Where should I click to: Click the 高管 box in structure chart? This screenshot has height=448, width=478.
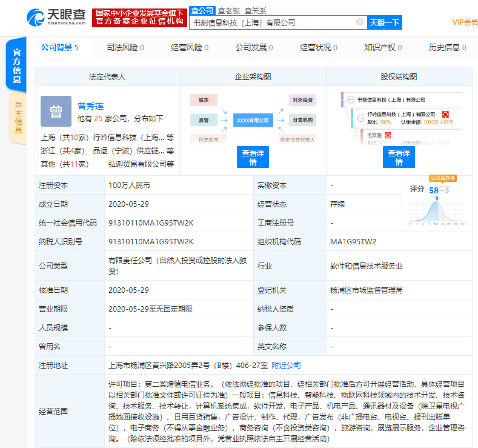pyautogui.click(x=204, y=120)
